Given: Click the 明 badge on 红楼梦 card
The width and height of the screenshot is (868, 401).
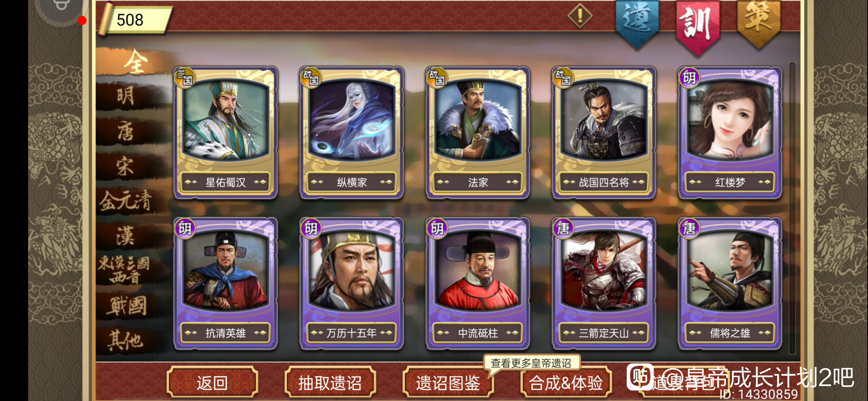Looking at the screenshot, I should 689,78.
